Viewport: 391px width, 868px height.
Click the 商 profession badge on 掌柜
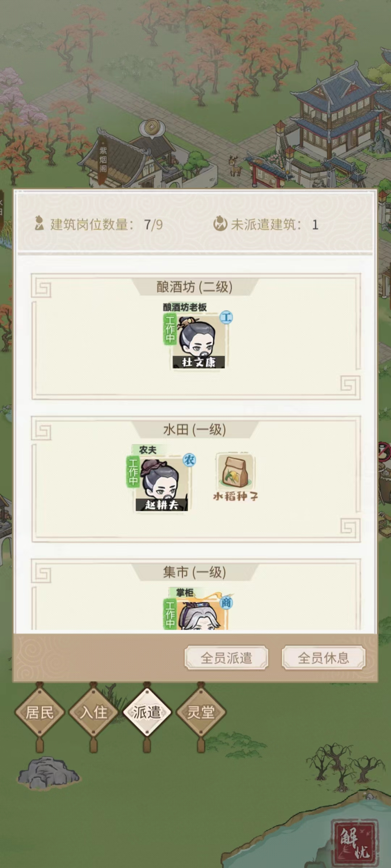226,603
